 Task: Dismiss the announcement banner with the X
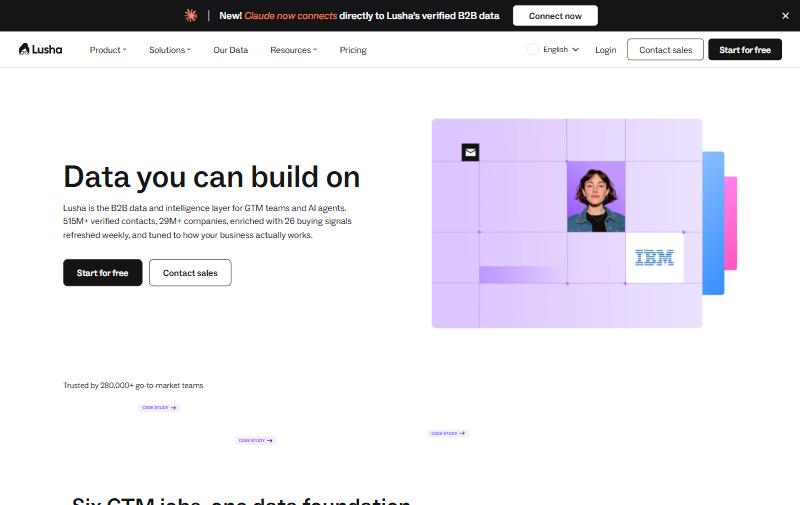click(x=785, y=16)
